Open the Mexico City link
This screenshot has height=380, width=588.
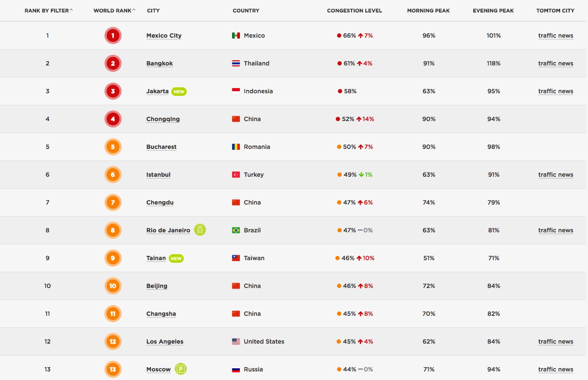pyautogui.click(x=164, y=36)
